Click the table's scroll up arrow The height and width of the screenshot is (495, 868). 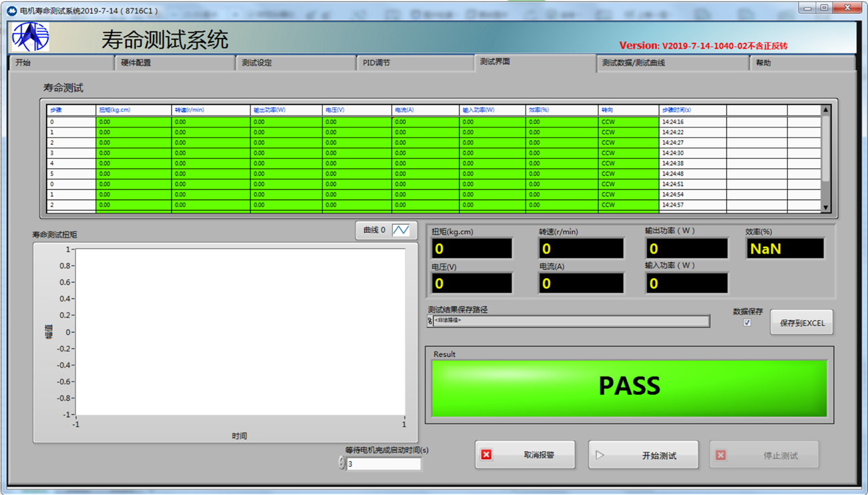pyautogui.click(x=826, y=110)
